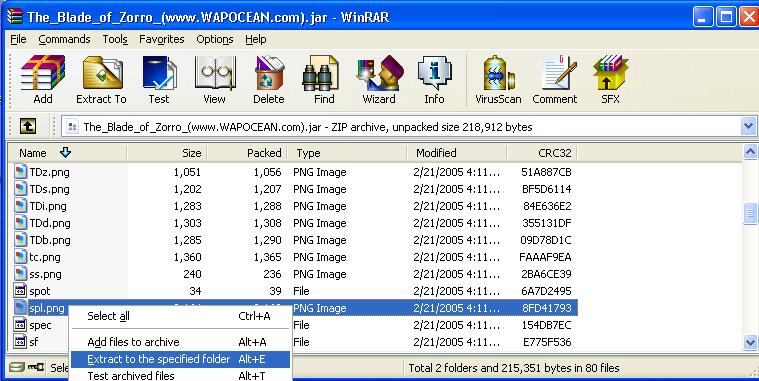Open the Favorites menu

pyautogui.click(x=162, y=39)
